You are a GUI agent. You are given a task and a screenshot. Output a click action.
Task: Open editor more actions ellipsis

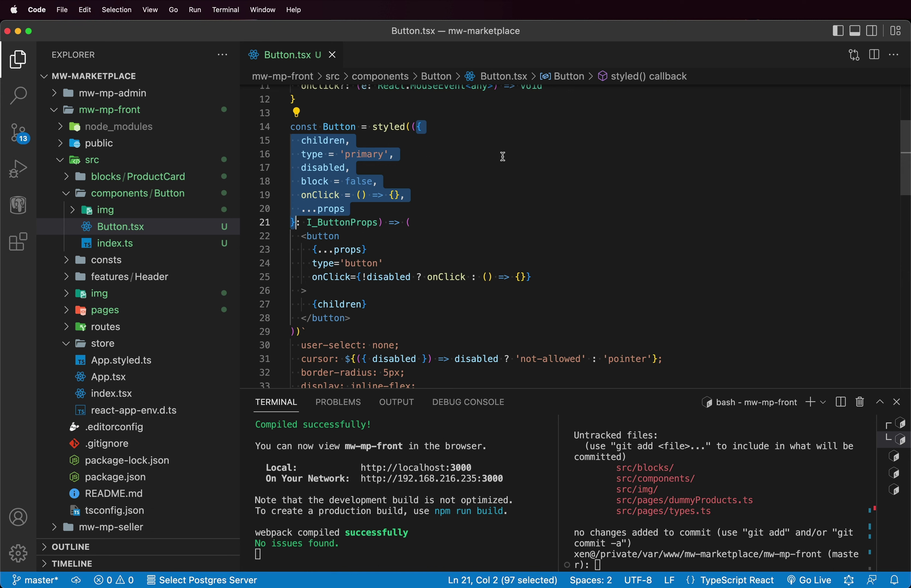tap(894, 55)
